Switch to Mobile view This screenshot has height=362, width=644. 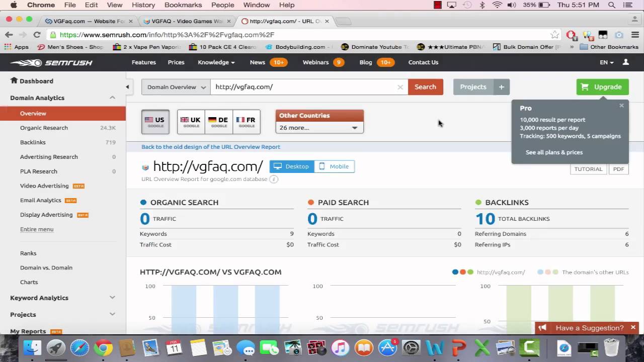pyautogui.click(x=335, y=166)
